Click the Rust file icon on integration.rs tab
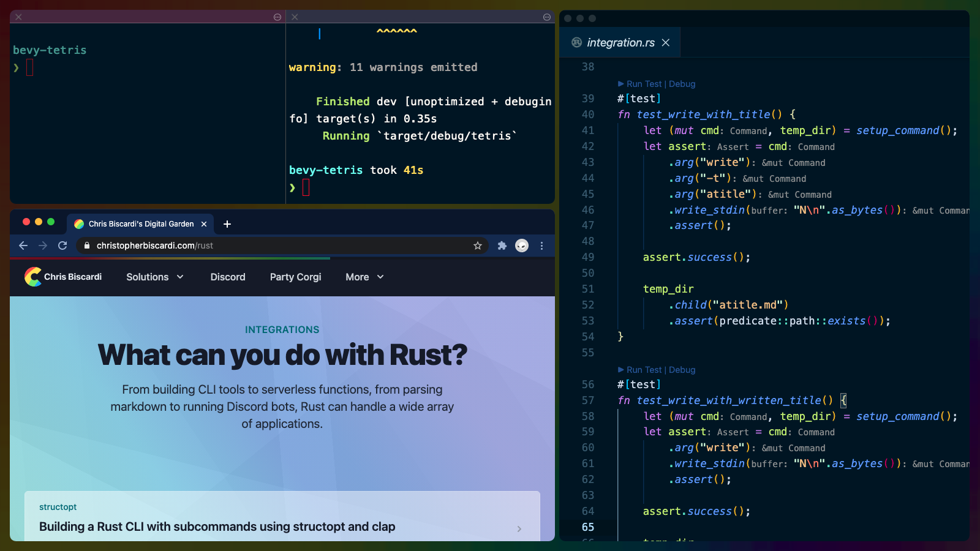Viewport: 980px width, 551px height. click(x=576, y=42)
